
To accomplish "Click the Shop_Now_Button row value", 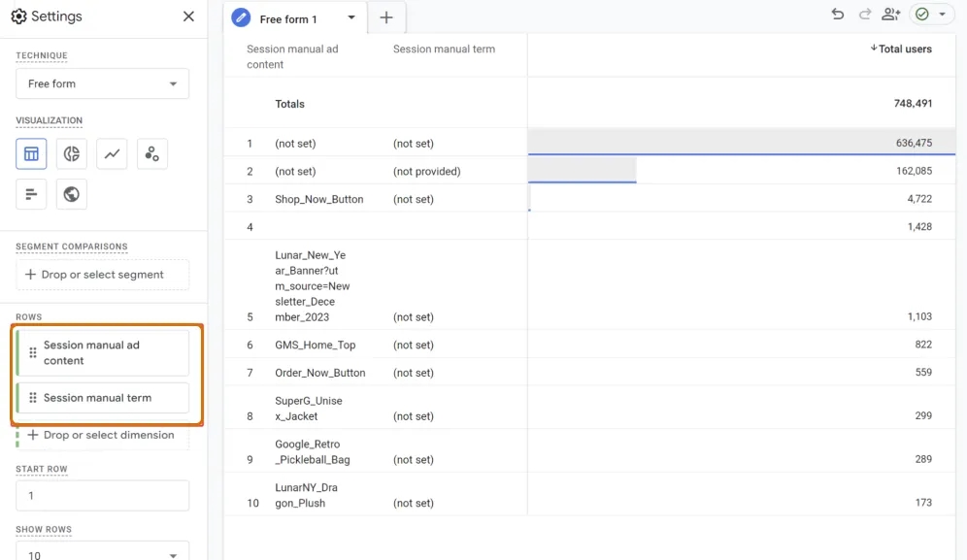I will [x=318, y=199].
